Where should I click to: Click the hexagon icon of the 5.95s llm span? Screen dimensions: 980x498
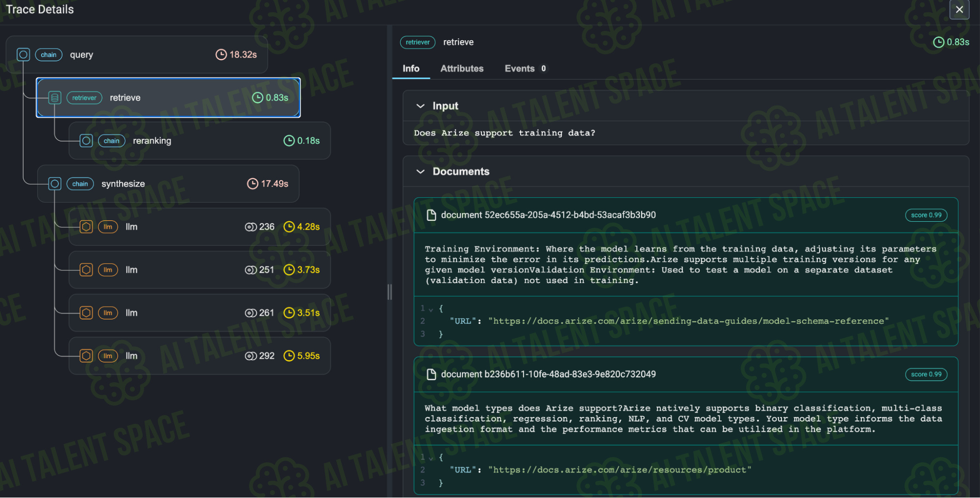tap(86, 356)
